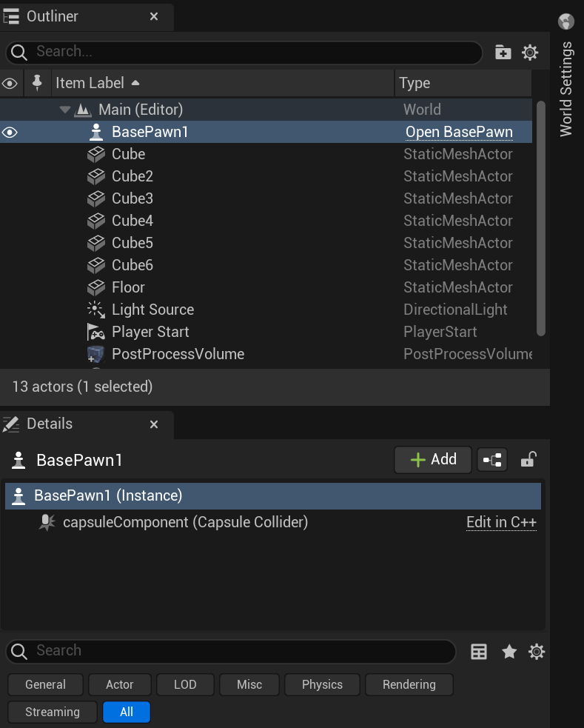Open the Details panel settings gear

[536, 651]
